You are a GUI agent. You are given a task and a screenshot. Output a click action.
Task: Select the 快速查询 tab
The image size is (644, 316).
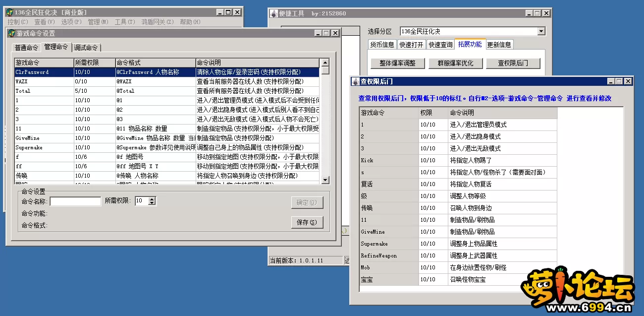click(440, 45)
